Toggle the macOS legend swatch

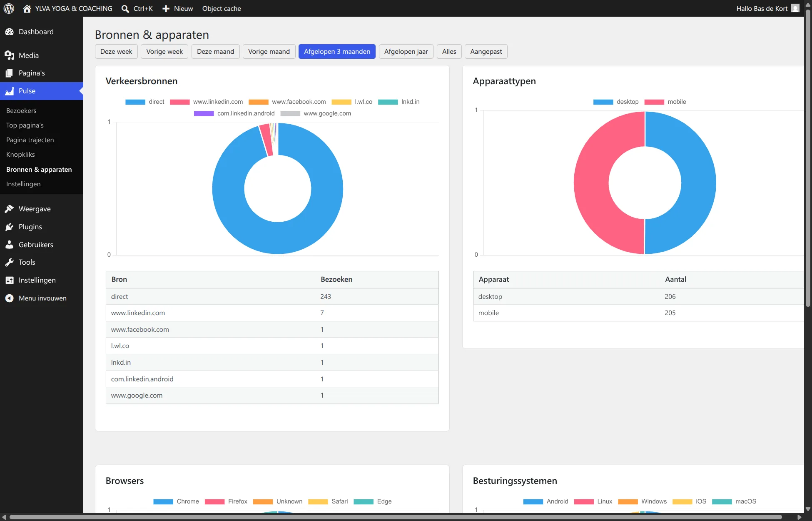(x=722, y=501)
